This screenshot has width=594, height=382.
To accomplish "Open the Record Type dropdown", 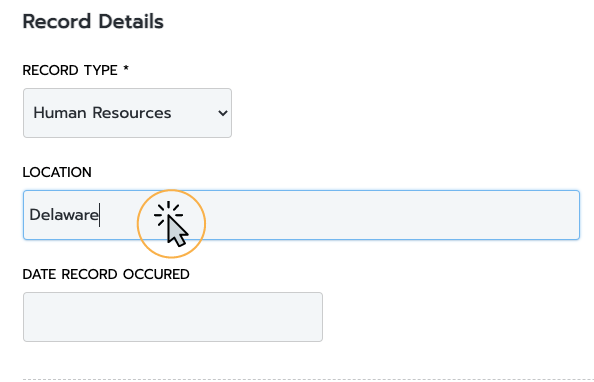I will point(127,113).
